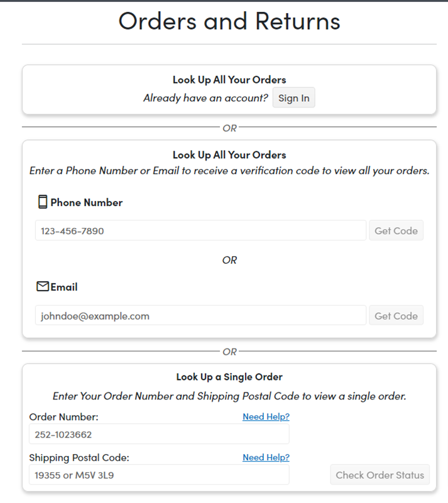Focus the Phone Number input field
This screenshot has width=448, height=503.
[200, 230]
